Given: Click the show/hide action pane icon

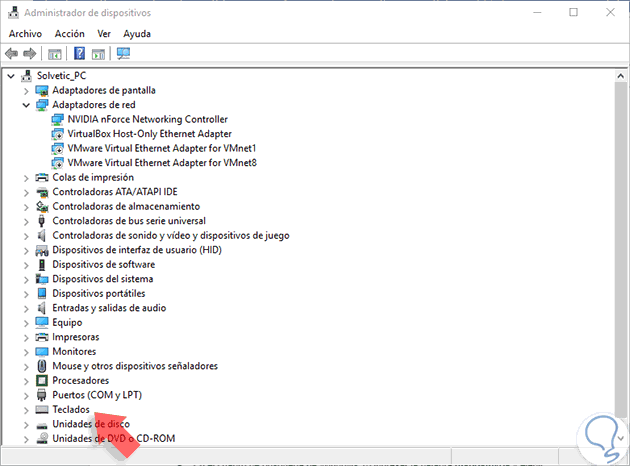Looking at the screenshot, I should [98, 53].
